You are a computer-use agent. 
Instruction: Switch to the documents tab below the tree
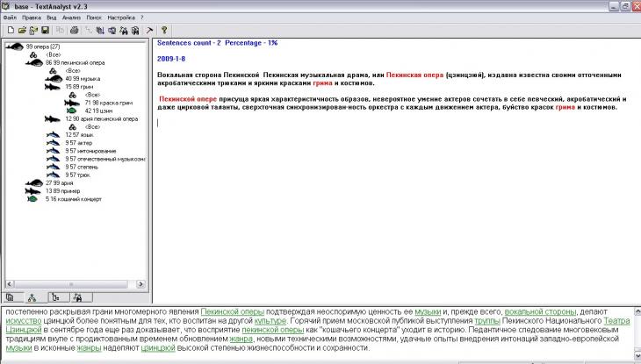point(11,297)
